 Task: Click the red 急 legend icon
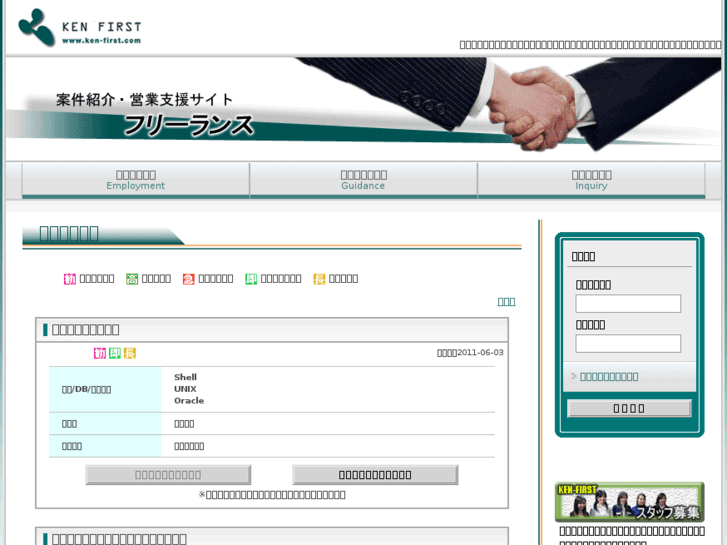pos(188,279)
